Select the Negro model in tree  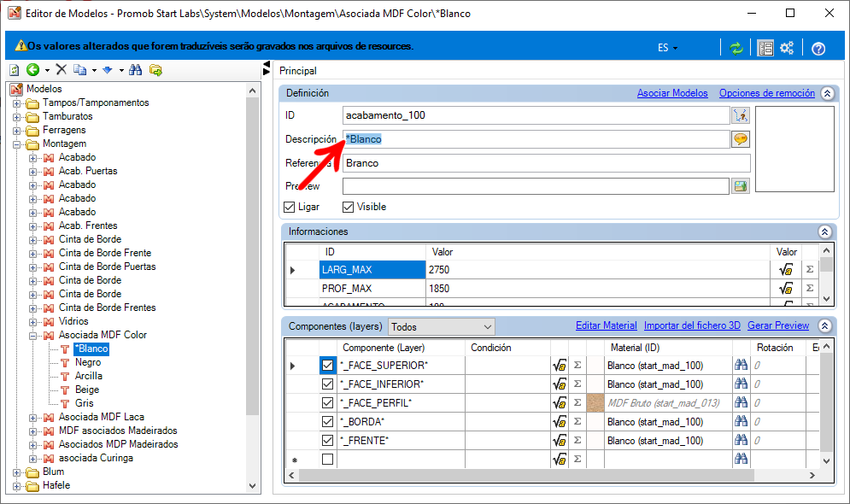[88, 362]
